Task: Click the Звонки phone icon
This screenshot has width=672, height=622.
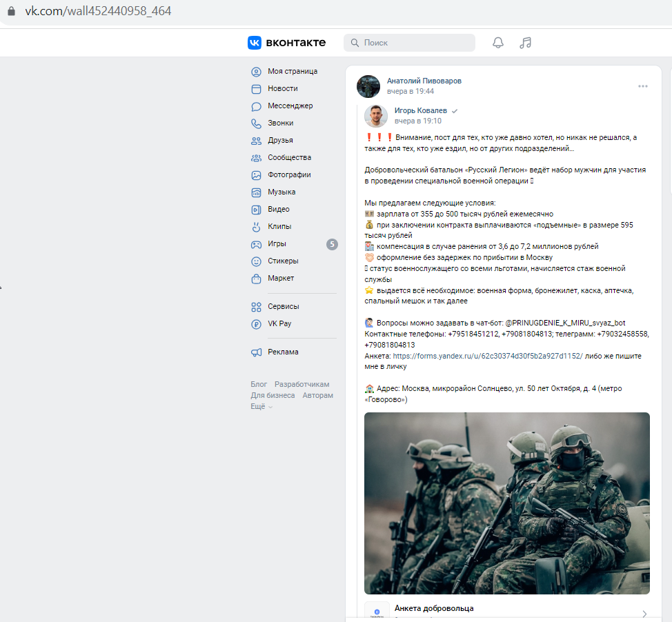Action: [x=256, y=123]
